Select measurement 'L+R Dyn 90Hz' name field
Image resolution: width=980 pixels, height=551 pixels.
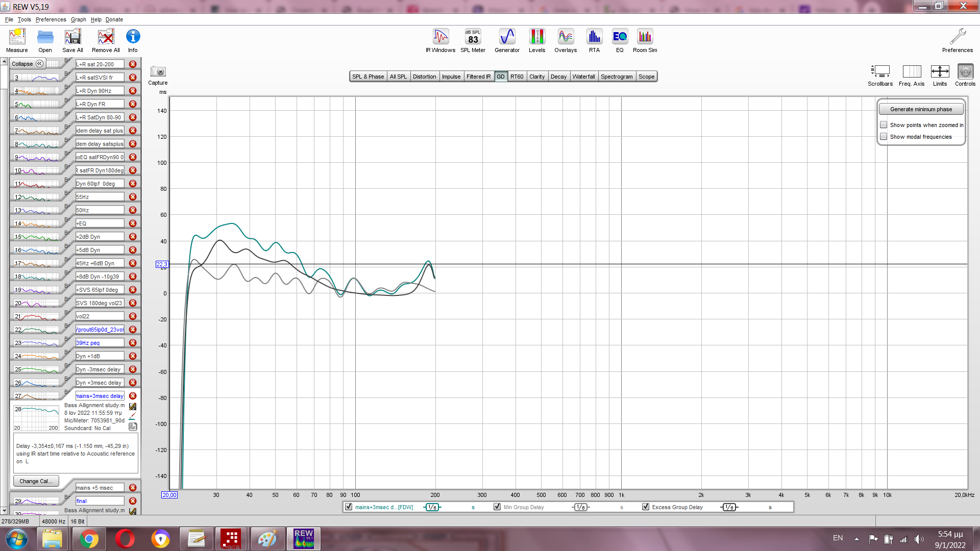coord(100,91)
